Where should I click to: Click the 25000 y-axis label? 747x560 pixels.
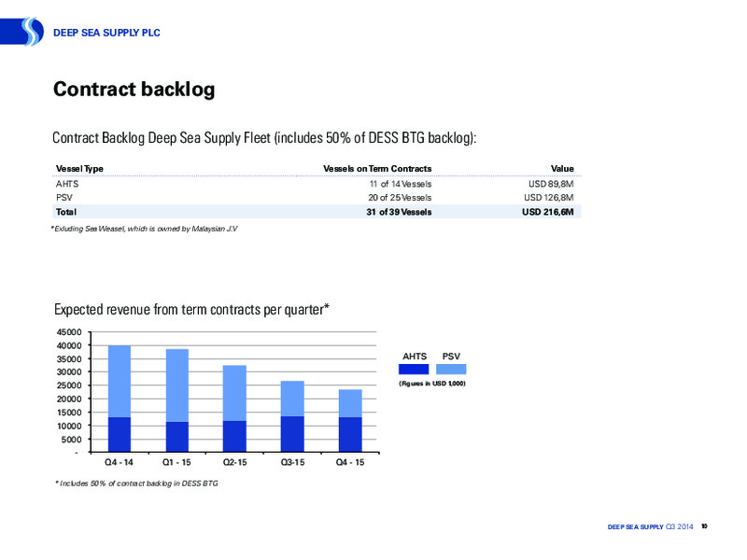pyautogui.click(x=69, y=385)
